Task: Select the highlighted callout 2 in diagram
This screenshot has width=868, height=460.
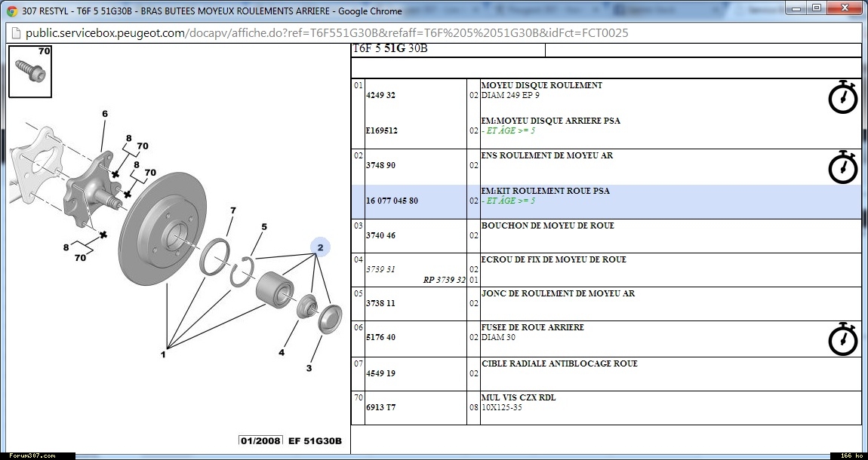Action: [320, 247]
